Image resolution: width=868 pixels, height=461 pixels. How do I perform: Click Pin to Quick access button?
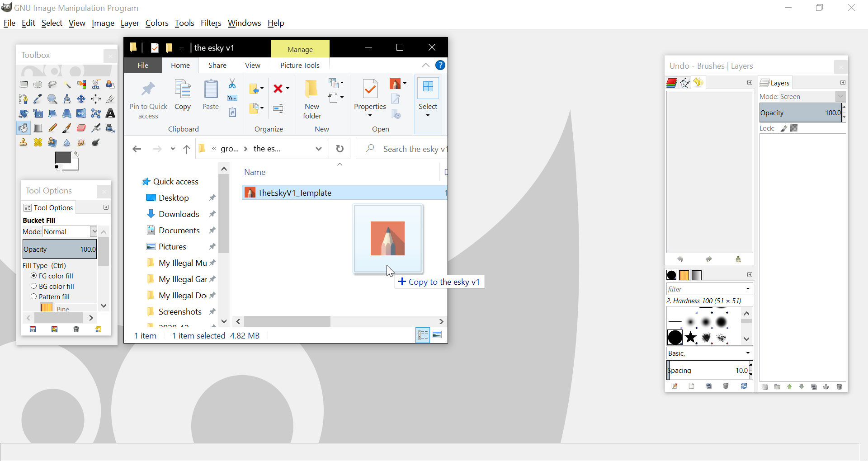pyautogui.click(x=148, y=100)
